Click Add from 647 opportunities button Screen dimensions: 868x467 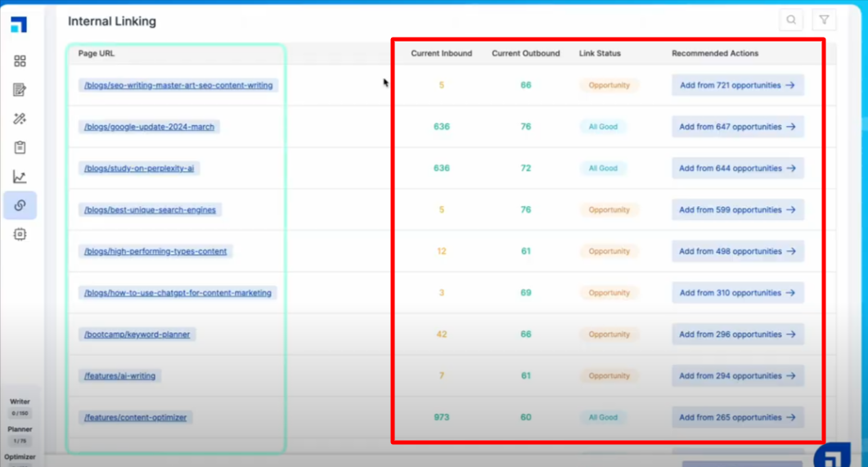737,127
